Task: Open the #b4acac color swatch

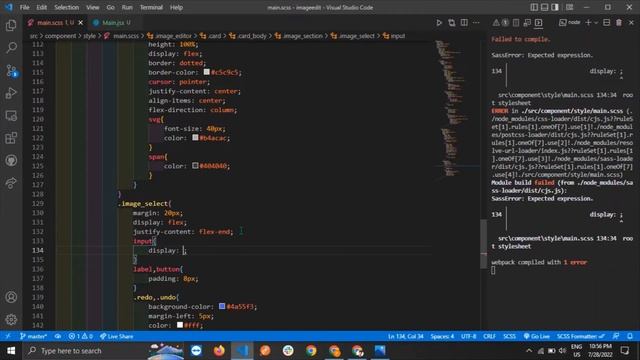Action: click(x=195, y=138)
